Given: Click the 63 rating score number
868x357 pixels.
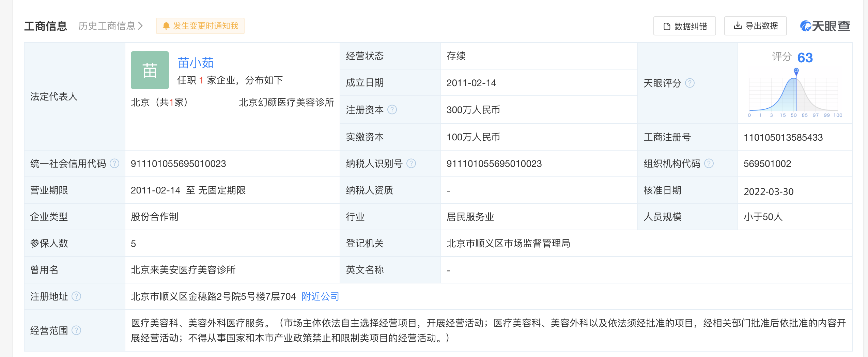Looking at the screenshot, I should [805, 58].
